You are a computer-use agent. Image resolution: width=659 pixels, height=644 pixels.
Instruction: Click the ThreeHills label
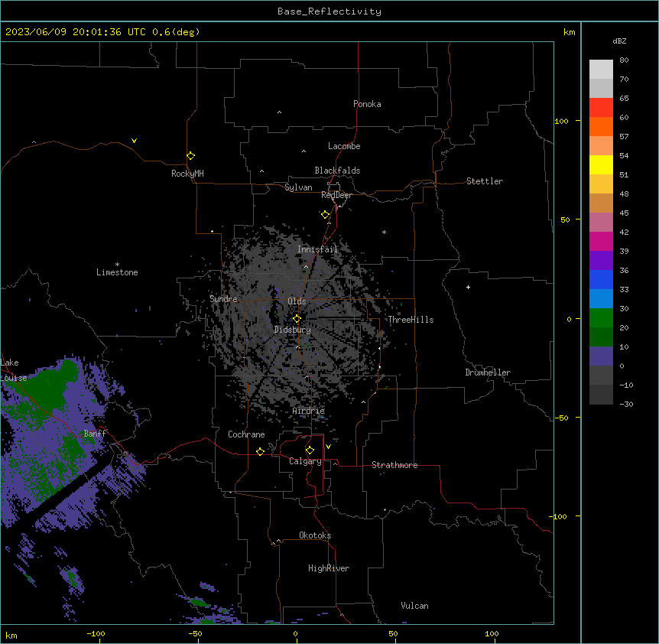tap(411, 320)
